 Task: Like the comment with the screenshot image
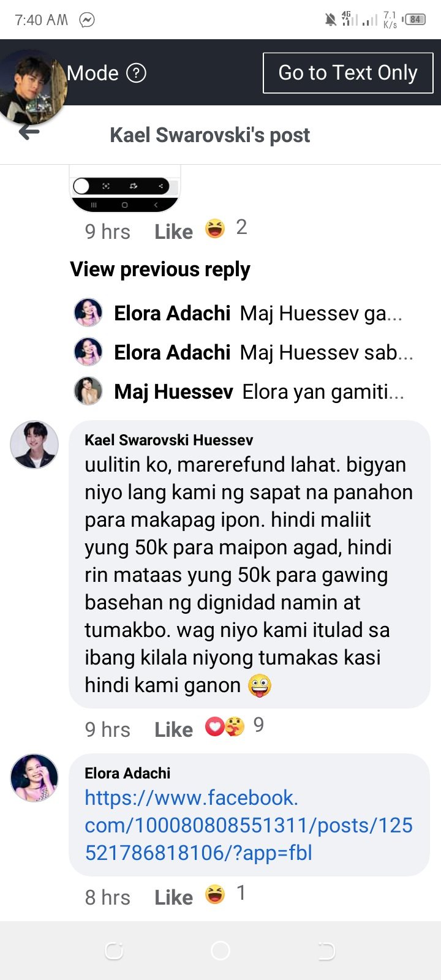tap(173, 232)
